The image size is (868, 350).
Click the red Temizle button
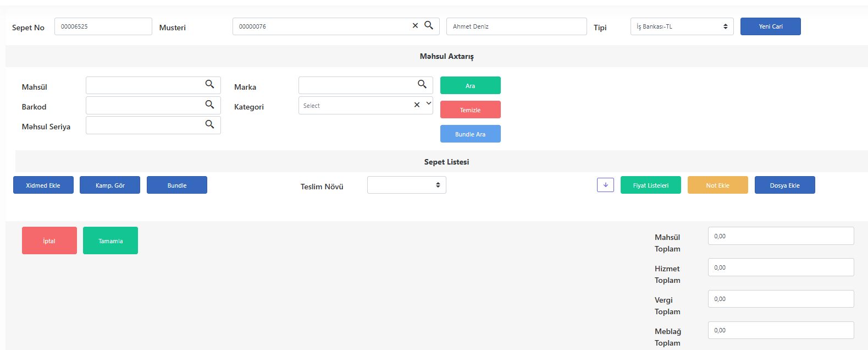471,110
